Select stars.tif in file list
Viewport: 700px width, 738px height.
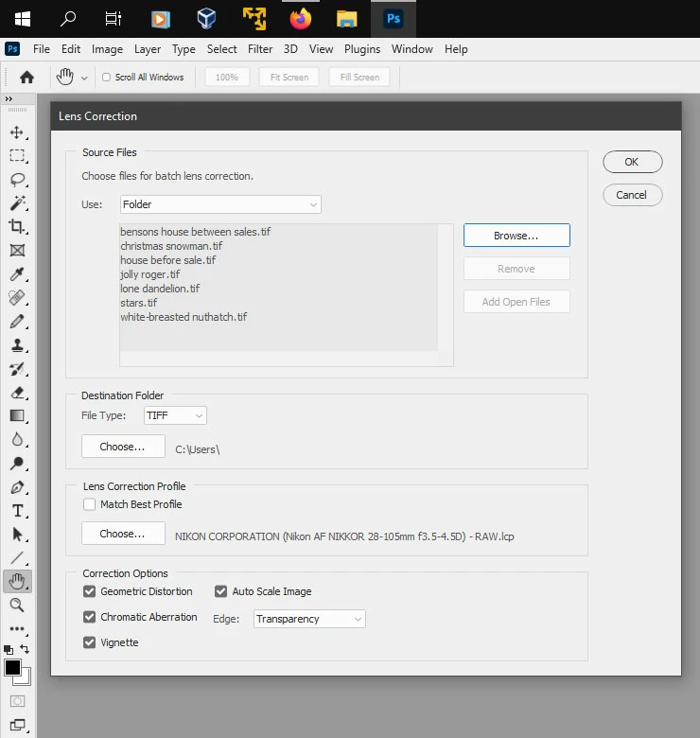(x=139, y=303)
